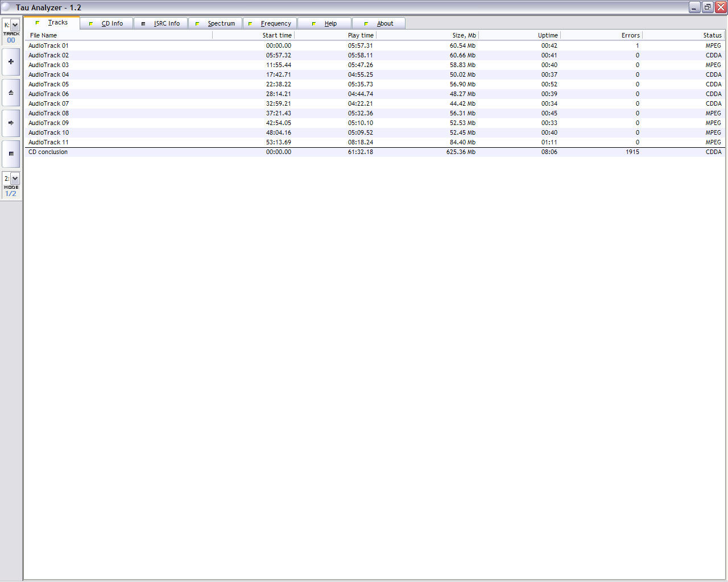Select AudioTrack 01 row
Viewport: 728px width, 582px height.
click(x=48, y=45)
